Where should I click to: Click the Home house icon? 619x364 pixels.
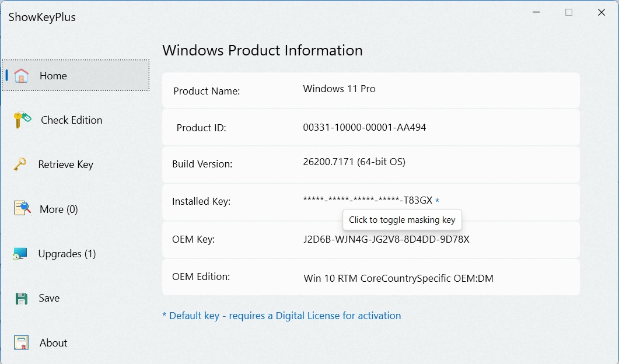point(22,75)
